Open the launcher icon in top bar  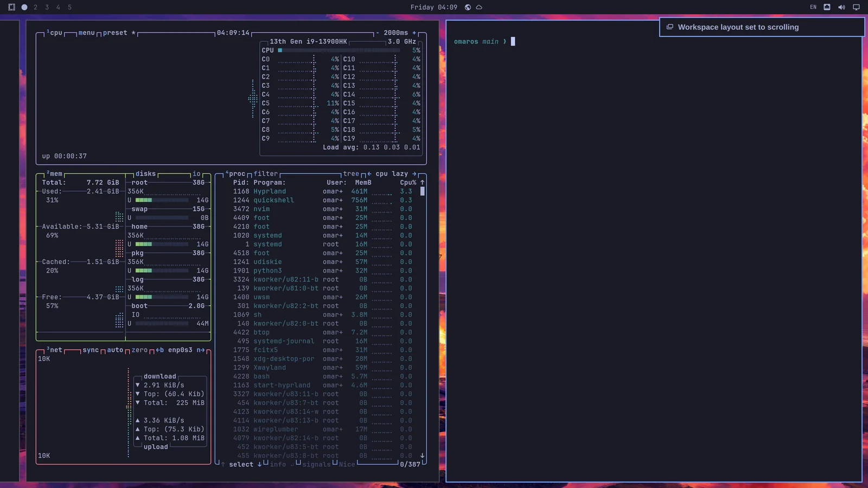11,7
